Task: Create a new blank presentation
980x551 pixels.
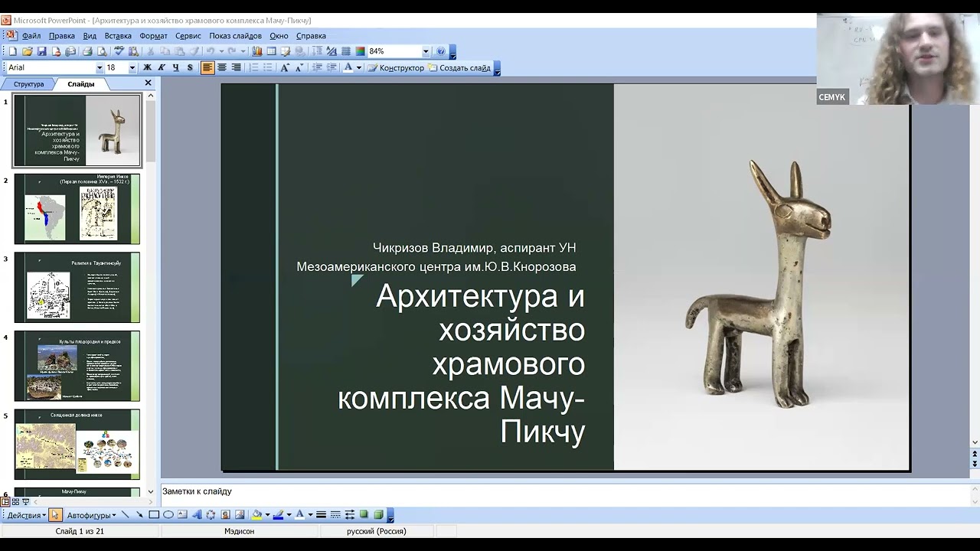Action: click(12, 51)
